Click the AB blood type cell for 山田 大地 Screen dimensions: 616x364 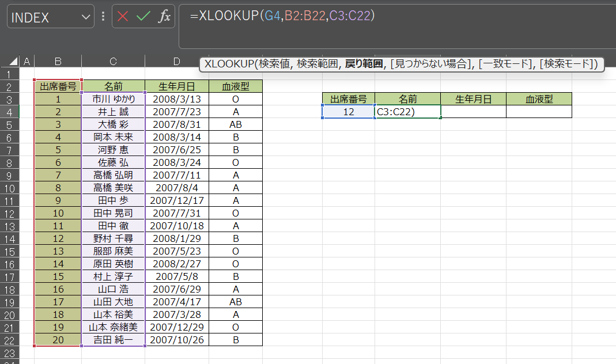pyautogui.click(x=235, y=302)
